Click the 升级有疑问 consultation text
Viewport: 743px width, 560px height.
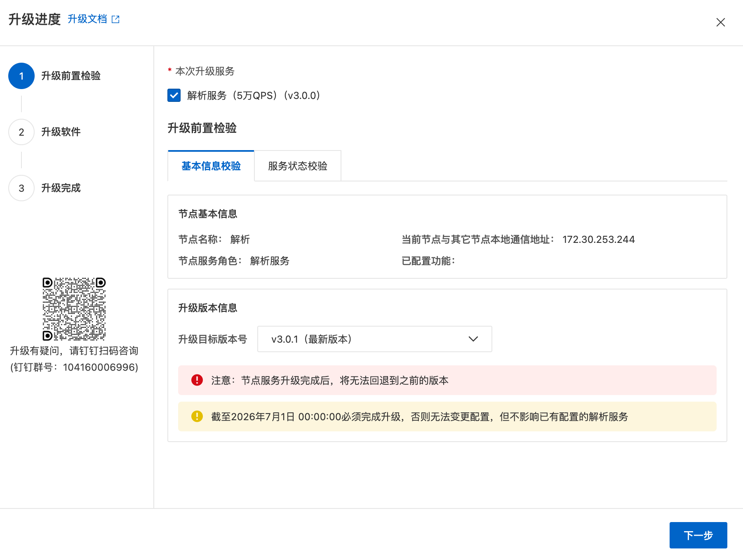74,351
